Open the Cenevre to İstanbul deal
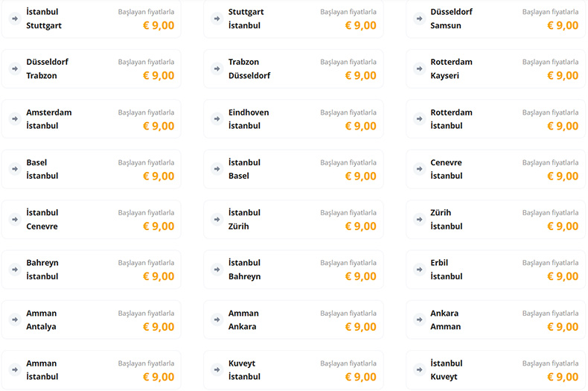Screen dimensions: 588x391 [x=495, y=169]
